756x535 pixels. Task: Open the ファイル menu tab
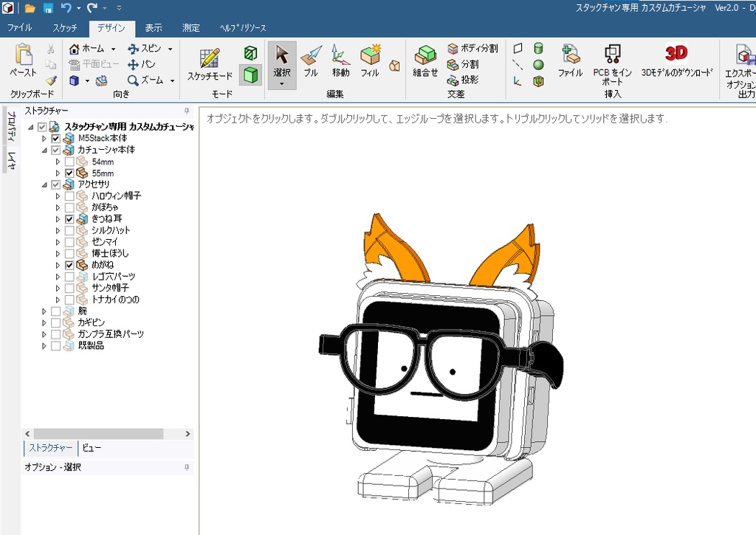pos(19,28)
